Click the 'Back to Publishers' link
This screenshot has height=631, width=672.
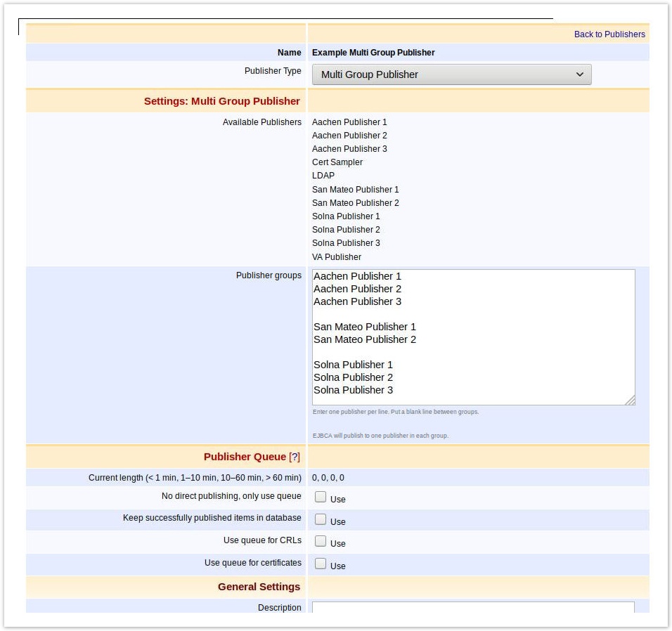[x=609, y=34]
